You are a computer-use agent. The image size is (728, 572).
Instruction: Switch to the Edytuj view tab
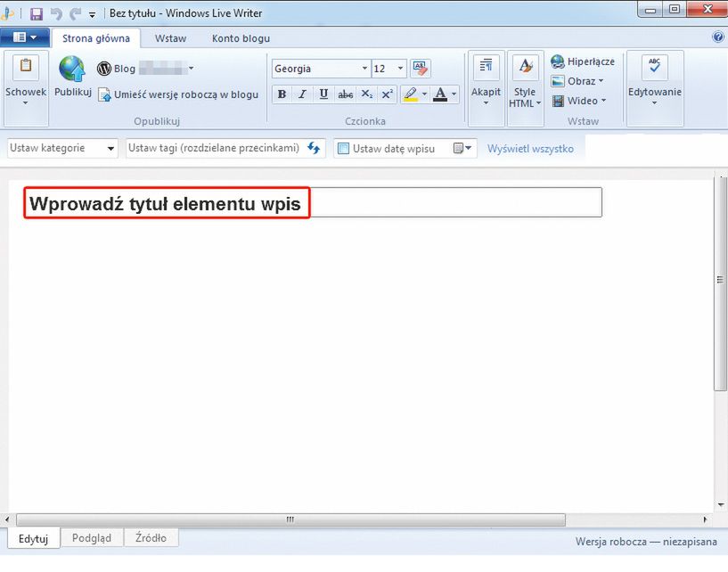click(34, 538)
